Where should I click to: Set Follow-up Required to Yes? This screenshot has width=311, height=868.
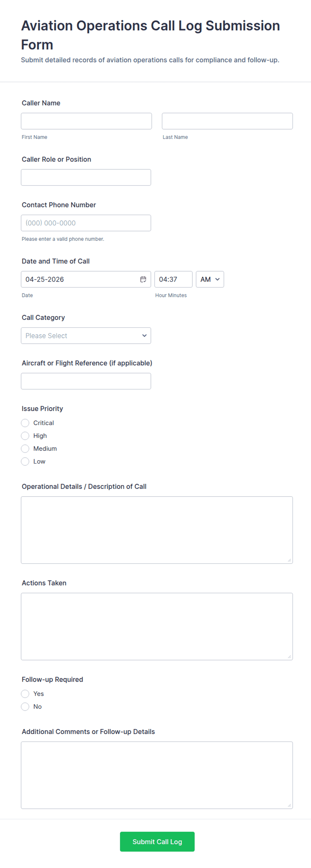[25, 693]
